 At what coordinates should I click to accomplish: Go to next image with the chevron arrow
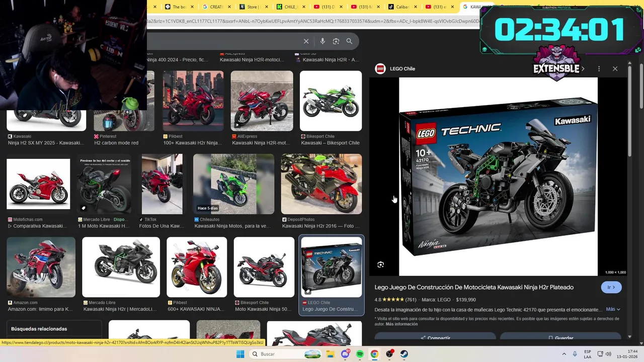tap(583, 68)
